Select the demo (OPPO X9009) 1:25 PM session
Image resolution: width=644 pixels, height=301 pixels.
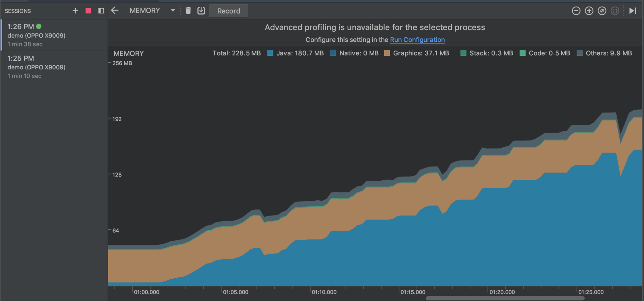tap(36, 66)
